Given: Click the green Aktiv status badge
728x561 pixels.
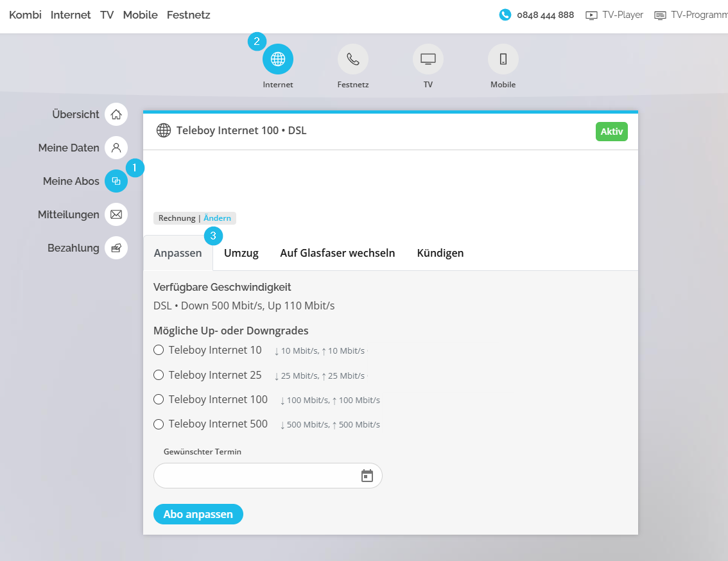Looking at the screenshot, I should tap(611, 132).
